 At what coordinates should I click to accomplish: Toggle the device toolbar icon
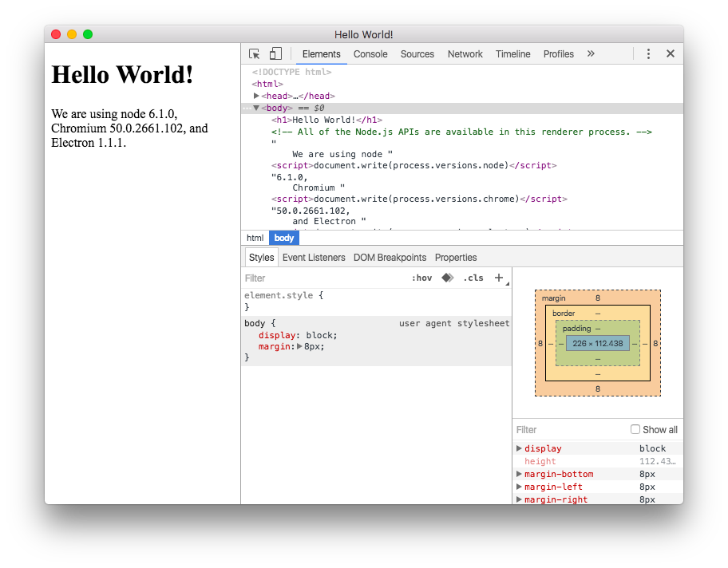pyautogui.click(x=275, y=53)
